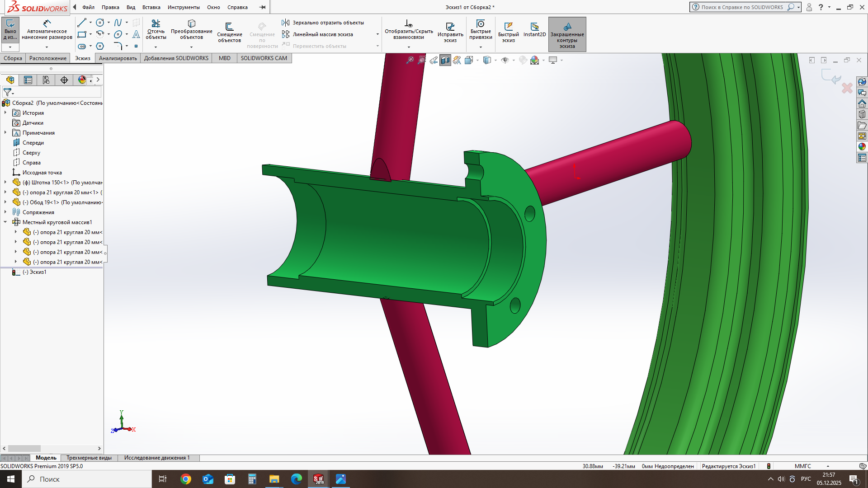Open the Hide/Show Items eye dropdown arrow
The width and height of the screenshot is (868, 488).
pos(514,61)
